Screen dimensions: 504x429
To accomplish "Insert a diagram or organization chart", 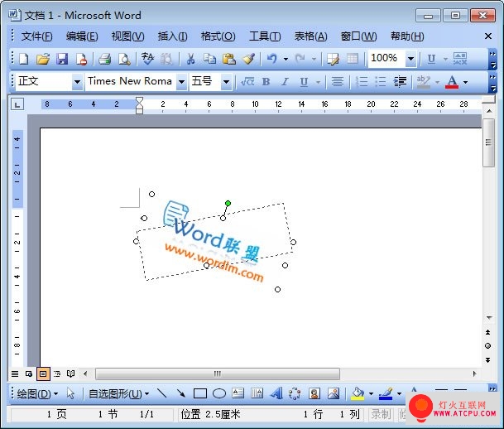I will (295, 393).
